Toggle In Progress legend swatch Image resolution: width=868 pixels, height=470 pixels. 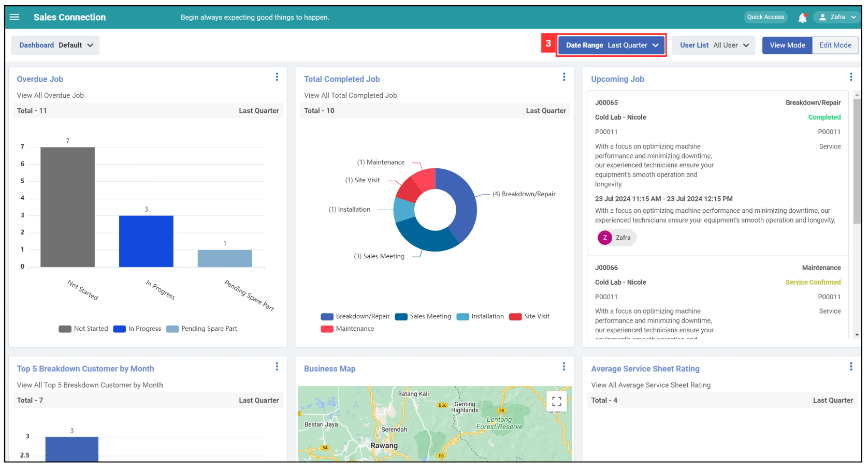pyautogui.click(x=119, y=329)
